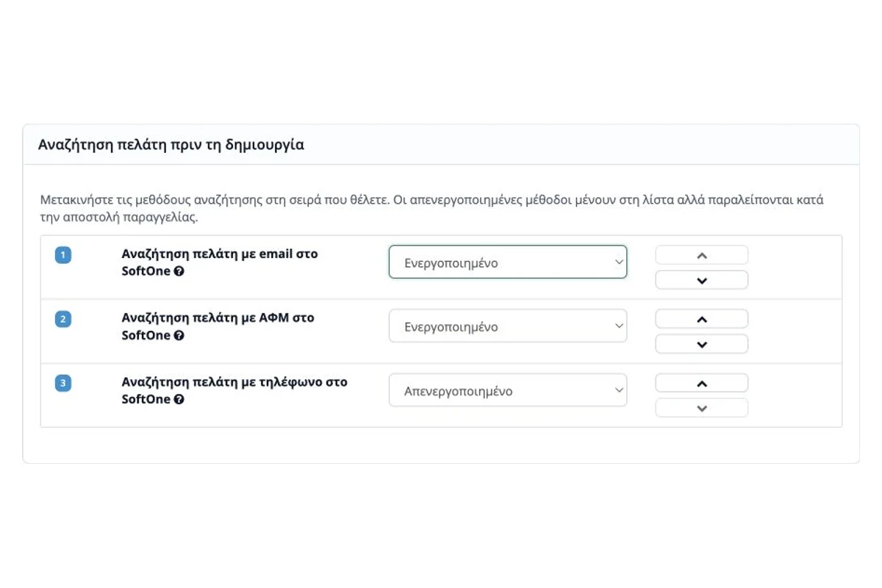882x588 pixels.
Task: Click the label 'Αναζήτηση πελάτη με email στο SoftOne'
Action: pyautogui.click(x=220, y=262)
